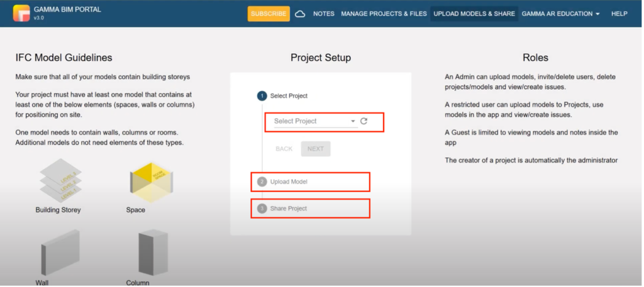Click the v3.0 version text
This screenshot has height=287, width=644.
pos(39,18)
